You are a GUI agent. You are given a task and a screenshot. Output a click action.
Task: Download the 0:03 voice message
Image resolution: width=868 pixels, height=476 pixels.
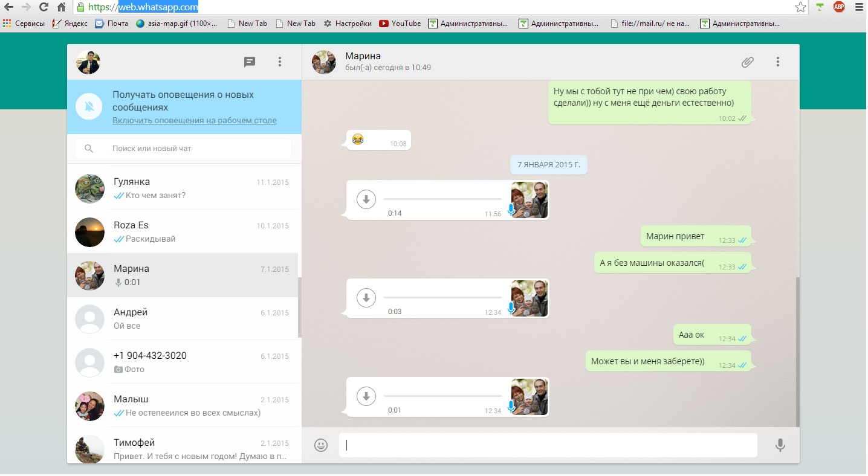click(x=366, y=297)
